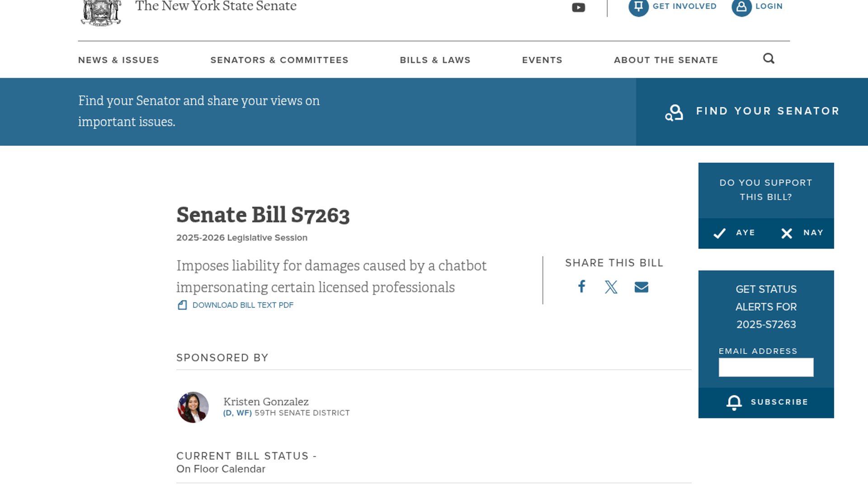Click the PDF document icon
Screen dimensions: 868x488
[182, 305]
